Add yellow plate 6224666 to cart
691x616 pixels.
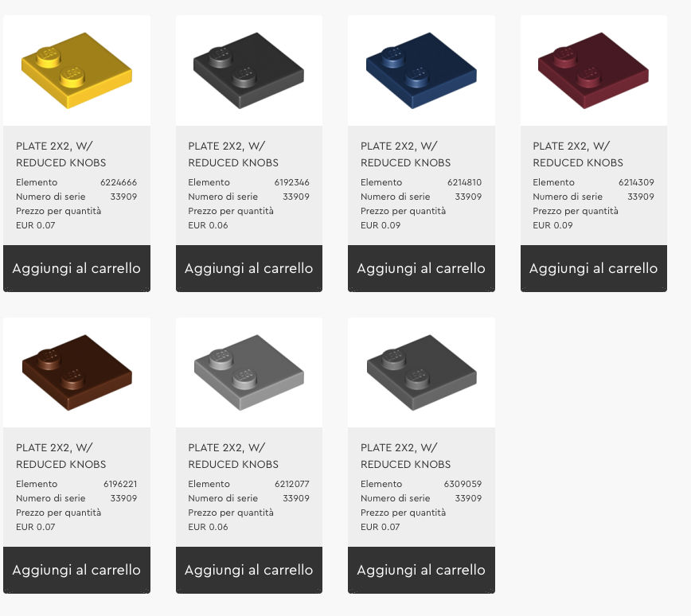[x=76, y=268]
